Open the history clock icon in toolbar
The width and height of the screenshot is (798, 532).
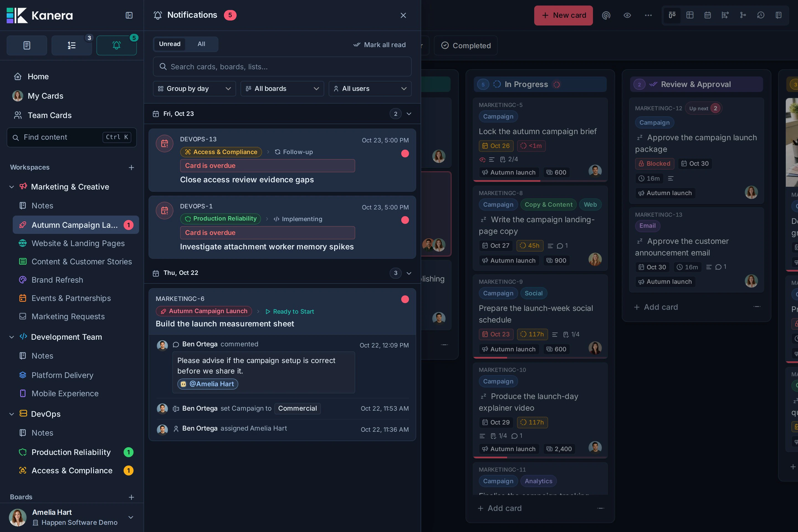pyautogui.click(x=761, y=15)
